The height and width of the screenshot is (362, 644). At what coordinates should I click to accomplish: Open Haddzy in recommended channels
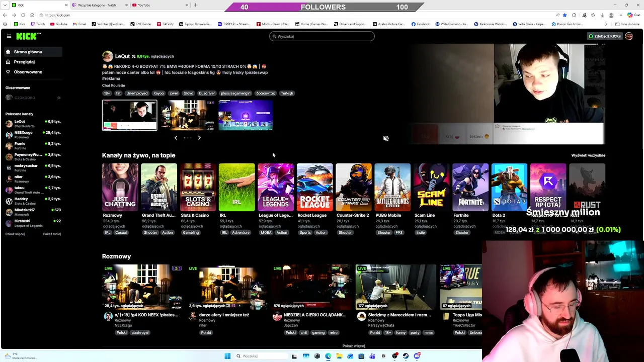pos(33,201)
